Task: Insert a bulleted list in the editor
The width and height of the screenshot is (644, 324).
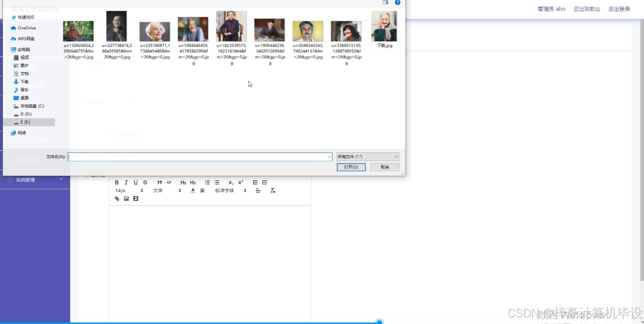Action: click(x=217, y=182)
